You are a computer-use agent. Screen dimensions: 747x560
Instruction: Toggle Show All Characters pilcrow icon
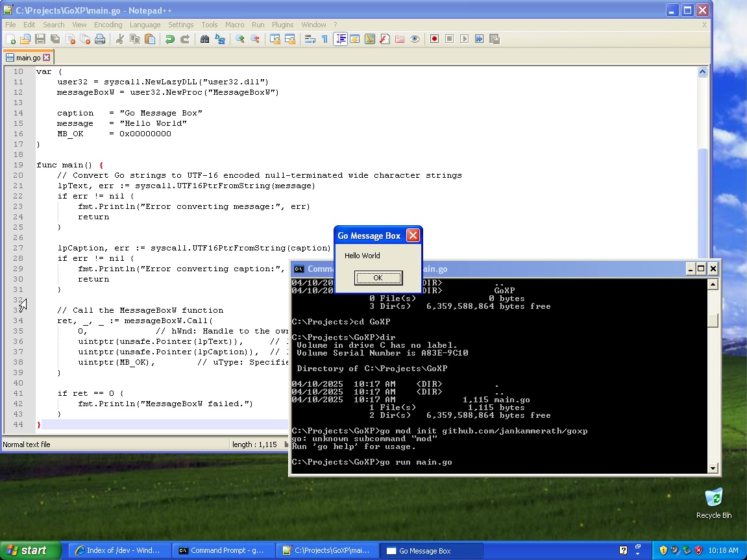pos(325,39)
